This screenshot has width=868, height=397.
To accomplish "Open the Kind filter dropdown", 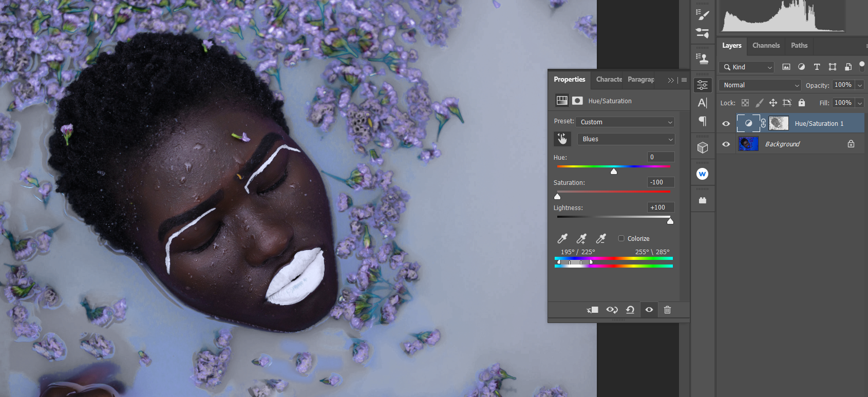I will [747, 67].
